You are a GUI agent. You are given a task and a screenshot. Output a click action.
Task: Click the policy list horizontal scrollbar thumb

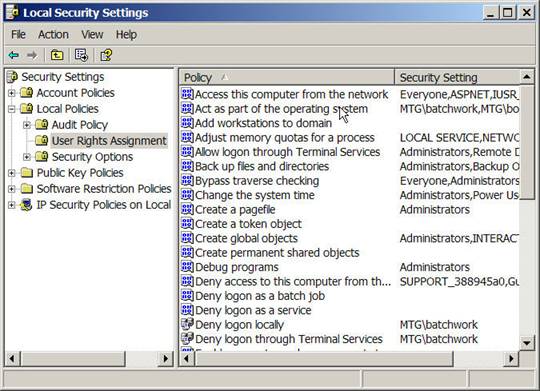[324, 359]
